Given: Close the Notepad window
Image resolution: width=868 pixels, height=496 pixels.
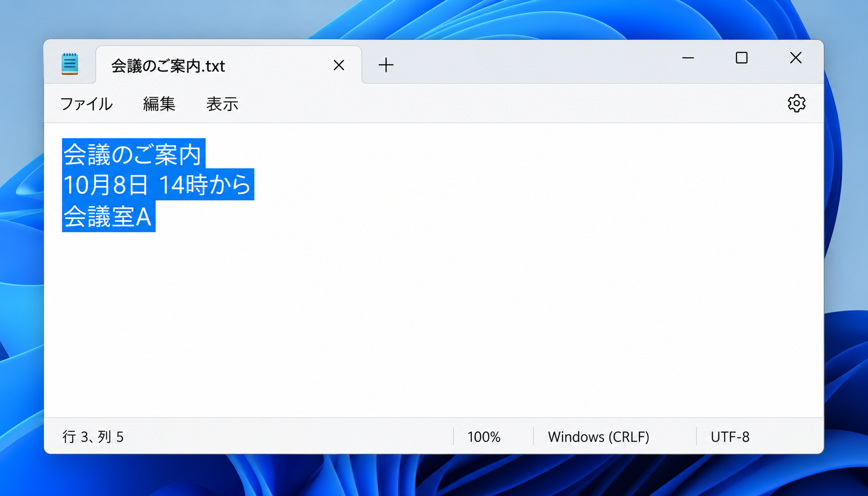Looking at the screenshot, I should coord(796,58).
